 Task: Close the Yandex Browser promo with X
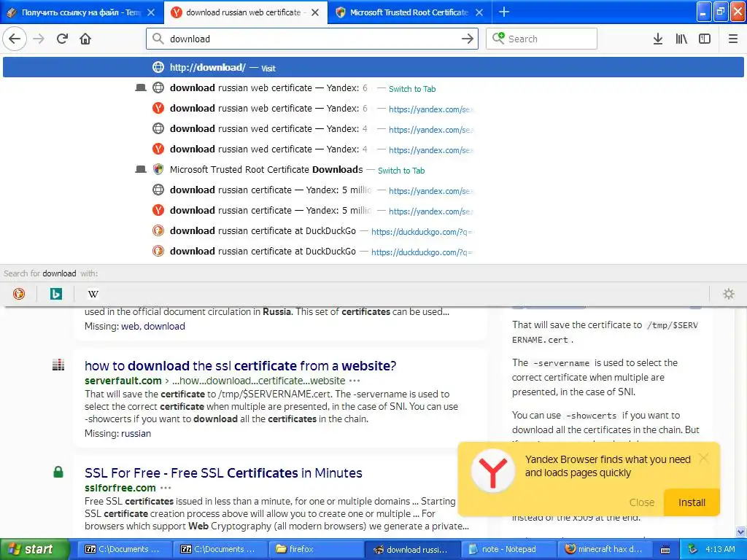pyautogui.click(x=703, y=458)
